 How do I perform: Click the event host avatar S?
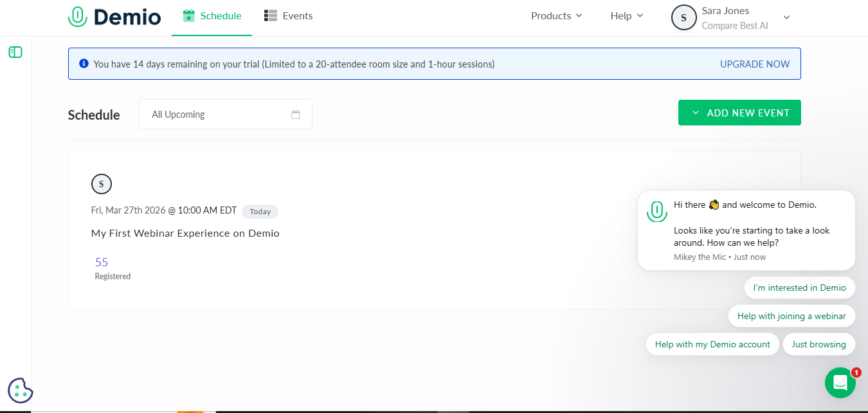(x=102, y=184)
